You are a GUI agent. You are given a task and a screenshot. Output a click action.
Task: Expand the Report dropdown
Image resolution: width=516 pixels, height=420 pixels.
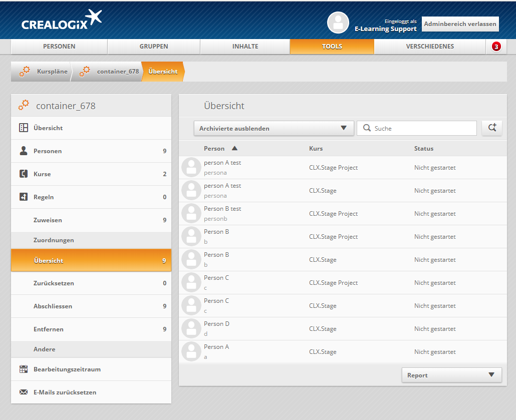coord(451,375)
